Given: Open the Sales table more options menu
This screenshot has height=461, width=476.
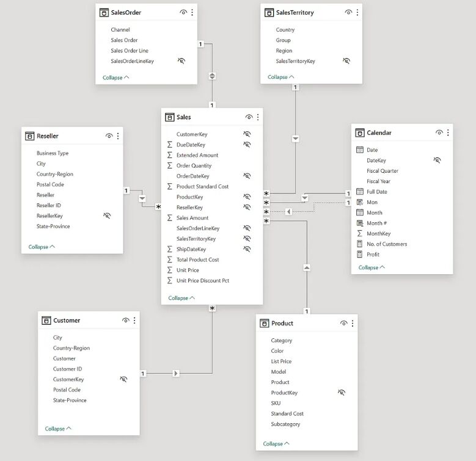Looking at the screenshot, I should pos(258,117).
